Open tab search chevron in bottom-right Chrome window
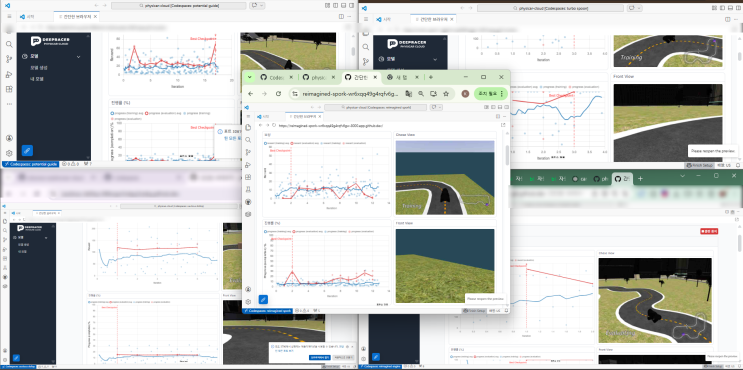The width and height of the screenshot is (743, 370). click(x=682, y=176)
